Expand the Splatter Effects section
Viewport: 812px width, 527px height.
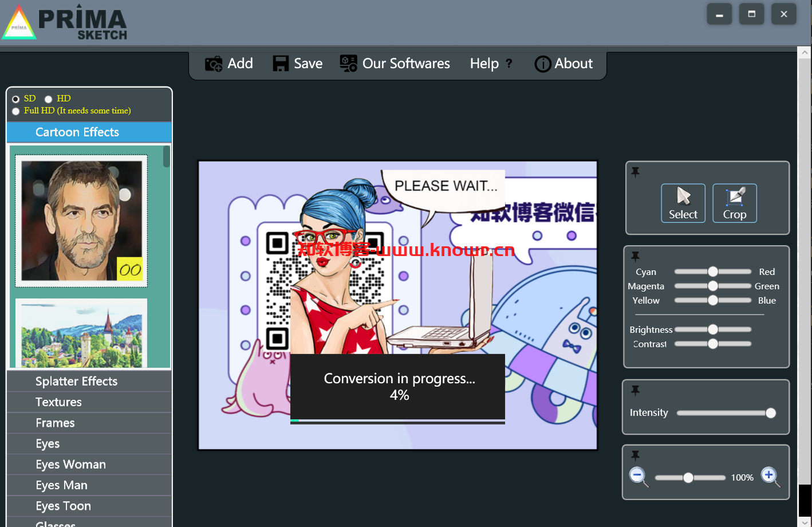[x=89, y=382]
